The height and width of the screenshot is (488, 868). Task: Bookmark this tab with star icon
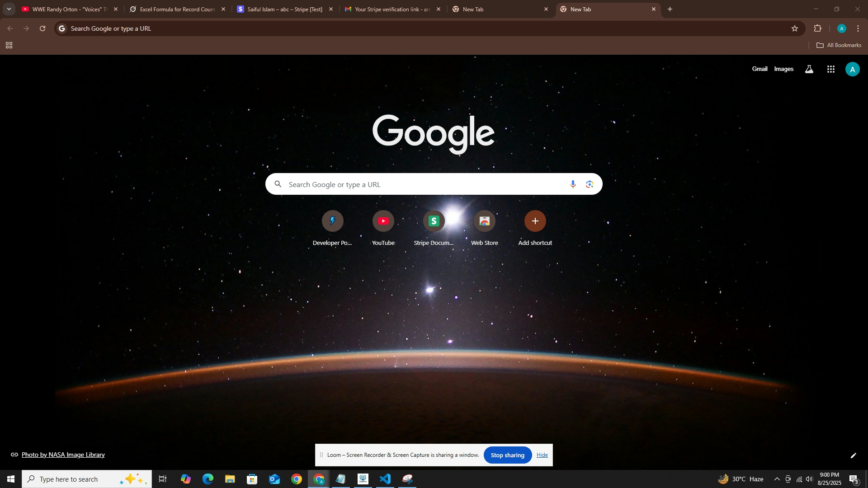(794, 28)
